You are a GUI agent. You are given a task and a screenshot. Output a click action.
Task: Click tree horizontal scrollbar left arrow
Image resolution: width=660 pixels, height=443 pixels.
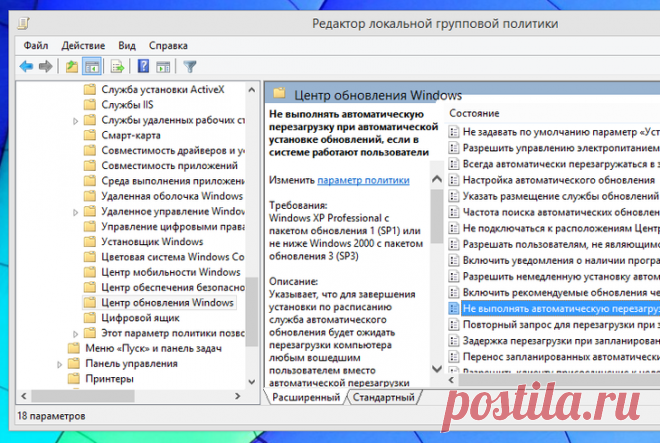click(x=24, y=396)
